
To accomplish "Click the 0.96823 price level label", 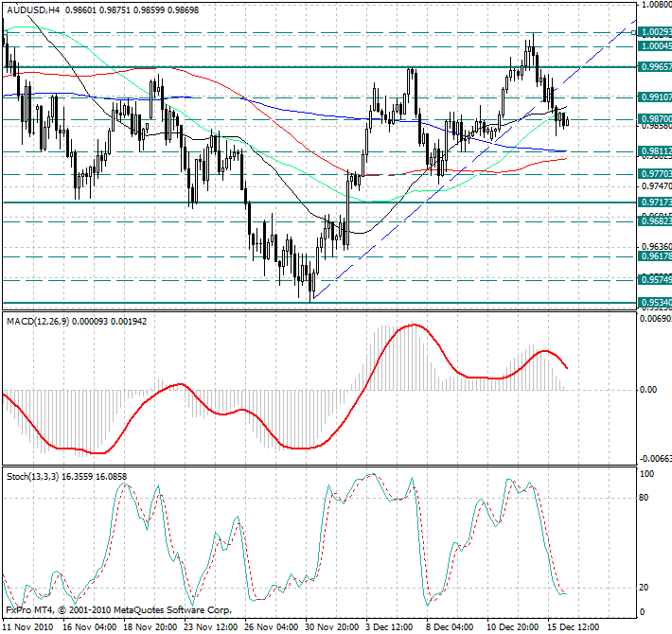I will click(x=655, y=221).
